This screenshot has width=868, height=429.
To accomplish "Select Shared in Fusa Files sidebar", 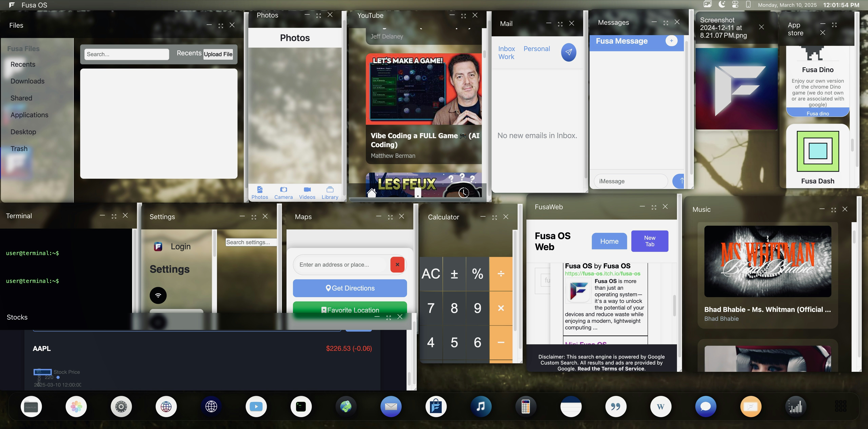I will tap(21, 98).
